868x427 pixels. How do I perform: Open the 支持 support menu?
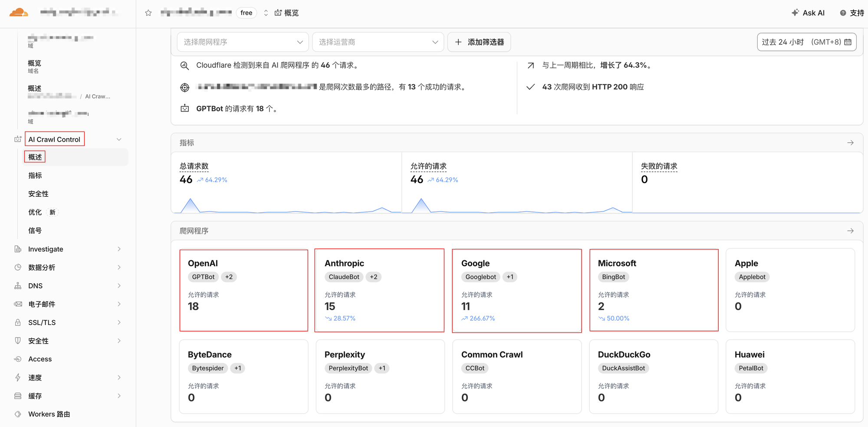(852, 13)
